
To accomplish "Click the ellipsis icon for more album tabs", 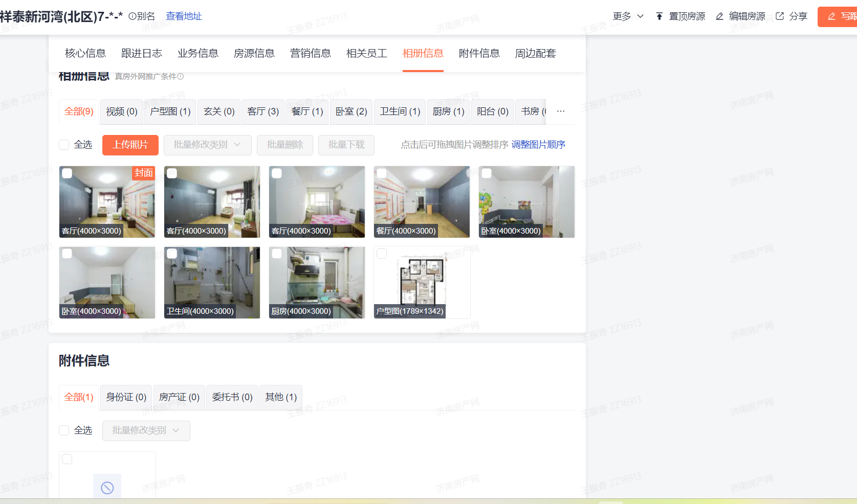I will pos(561,111).
